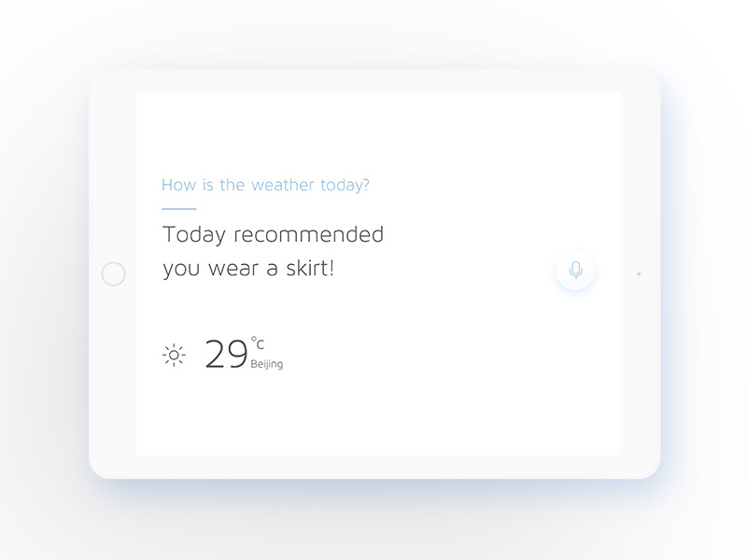
Task: Select the word "weather" in the question
Action: [x=283, y=185]
